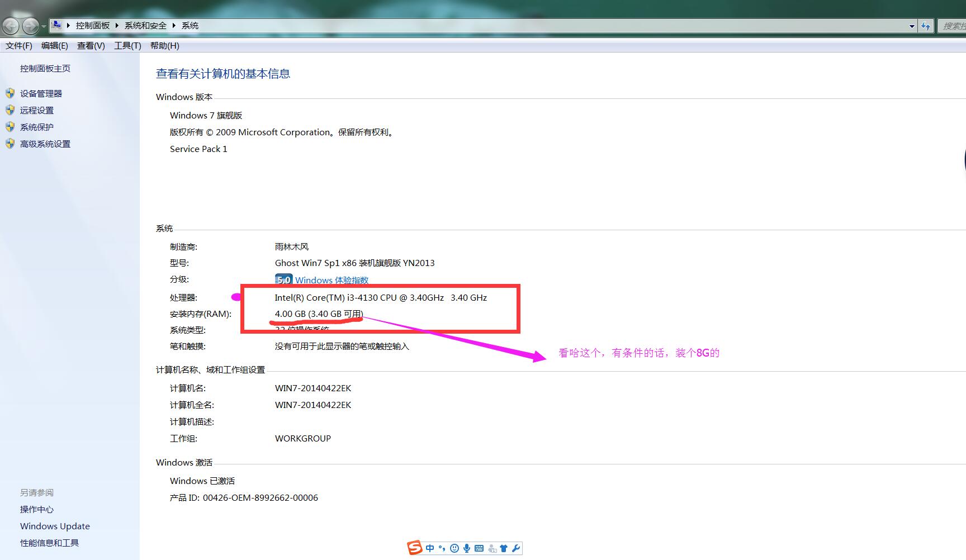The width and height of the screenshot is (966, 560).
Task: Open the 帮助(H) menu
Action: coord(165,46)
